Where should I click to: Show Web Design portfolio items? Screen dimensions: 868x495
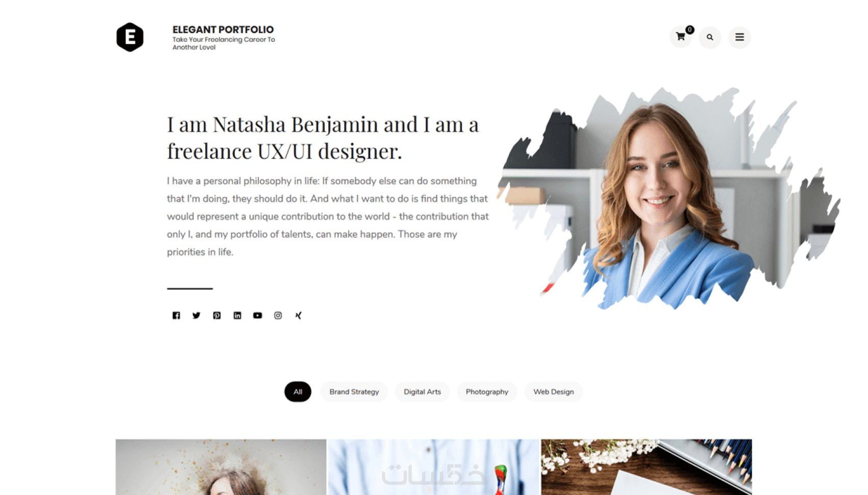(x=553, y=391)
